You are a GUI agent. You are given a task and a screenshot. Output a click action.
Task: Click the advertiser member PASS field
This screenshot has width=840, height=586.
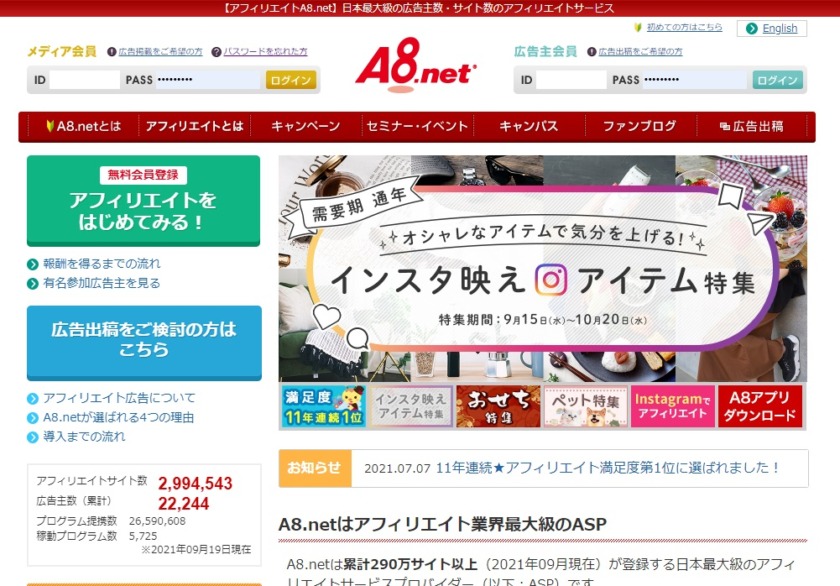(x=694, y=80)
